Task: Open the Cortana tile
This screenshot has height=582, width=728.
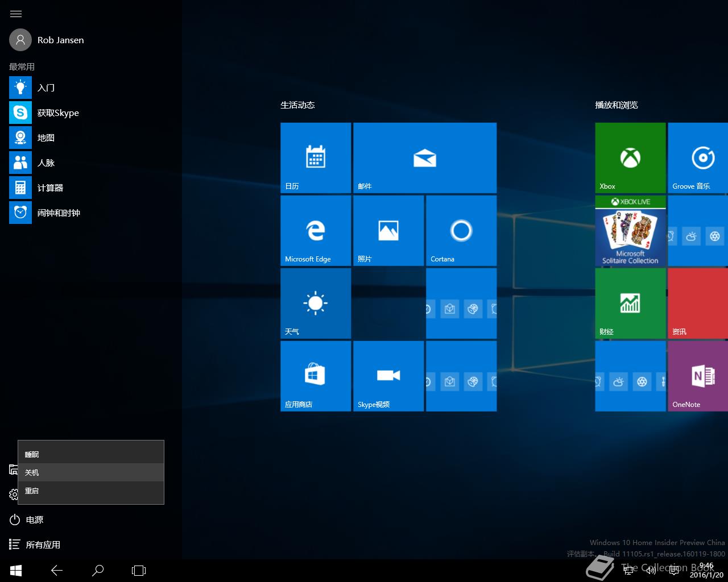Action: point(461,231)
